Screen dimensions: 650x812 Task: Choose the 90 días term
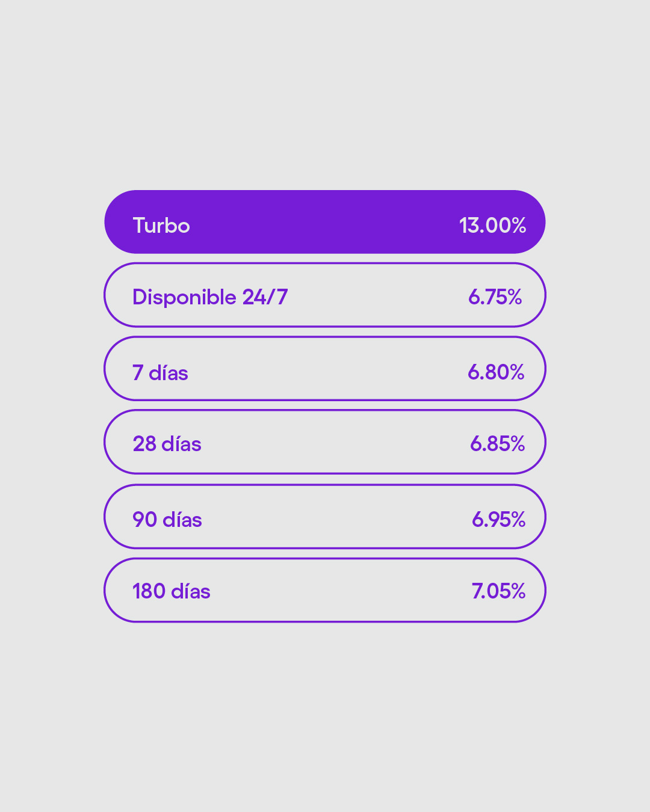click(325, 517)
